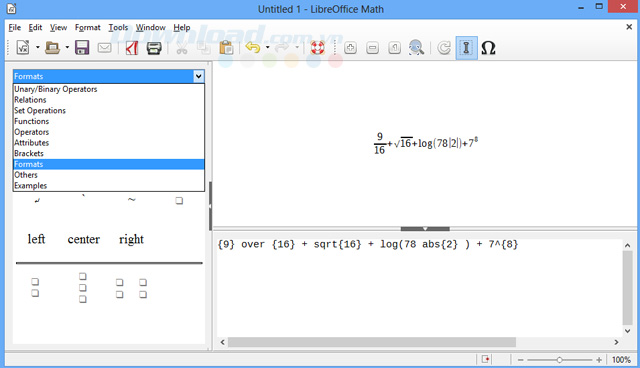Select Operators in the category list
The height and width of the screenshot is (368, 640).
point(109,132)
